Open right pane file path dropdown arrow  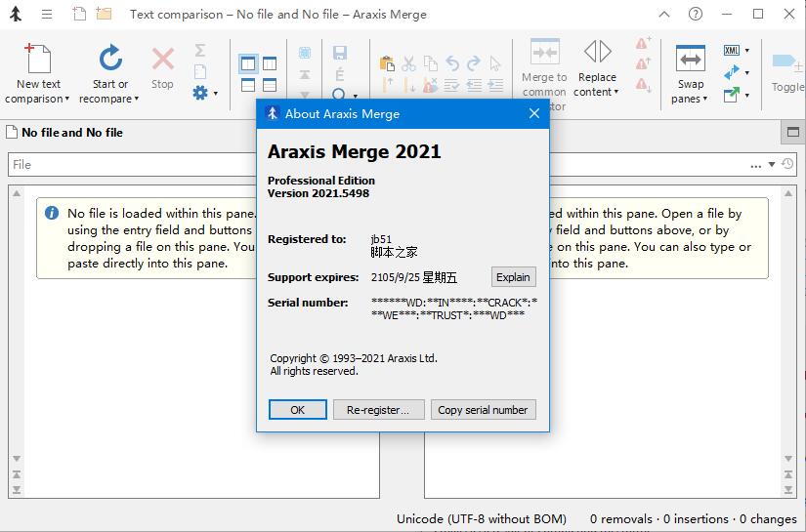pyautogui.click(x=772, y=165)
